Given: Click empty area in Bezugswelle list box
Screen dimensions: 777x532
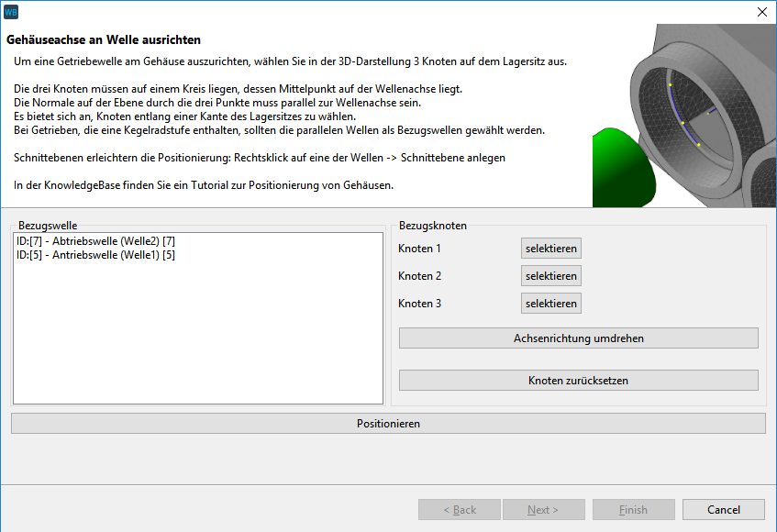Looking at the screenshot, I should pos(197,339).
